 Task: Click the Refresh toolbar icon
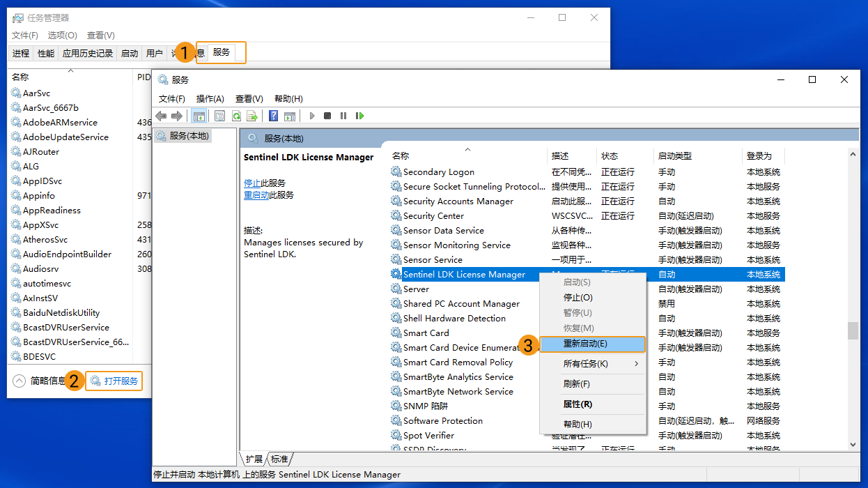coord(236,116)
